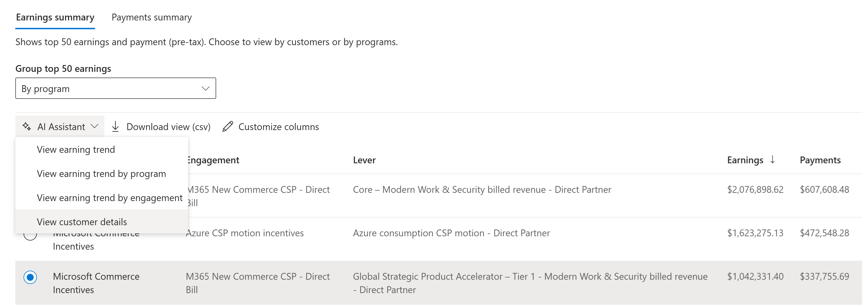Click the Lever column header
Viewport: 868px width, 307px height.
pos(364,160)
